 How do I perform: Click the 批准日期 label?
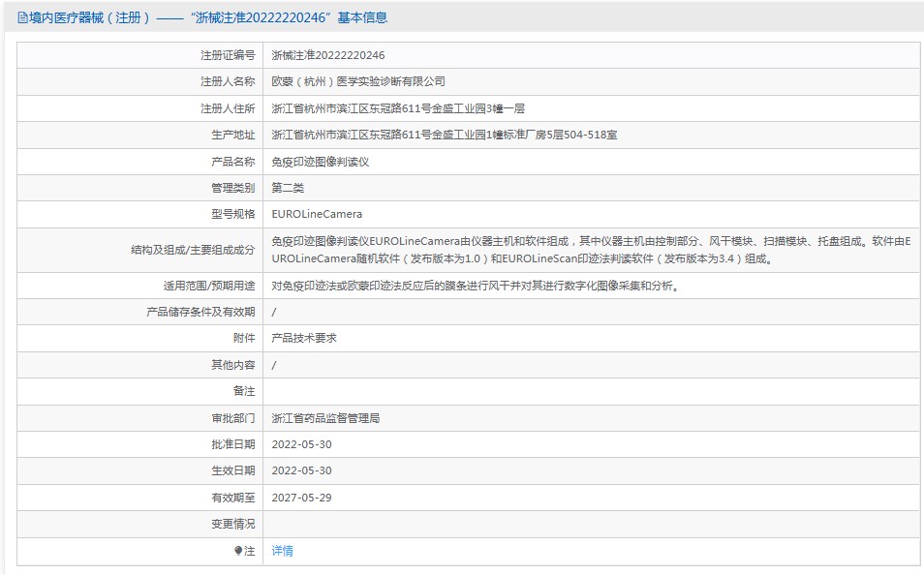[233, 444]
